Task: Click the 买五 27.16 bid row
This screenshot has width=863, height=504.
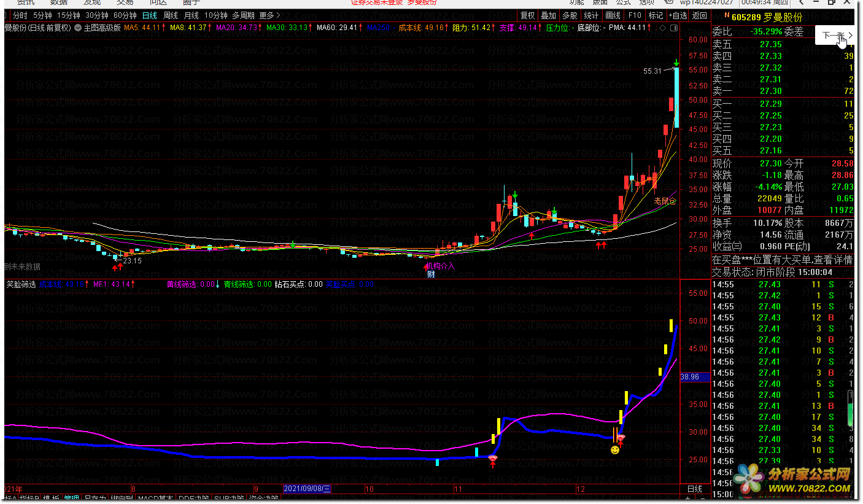Action: 783,150
